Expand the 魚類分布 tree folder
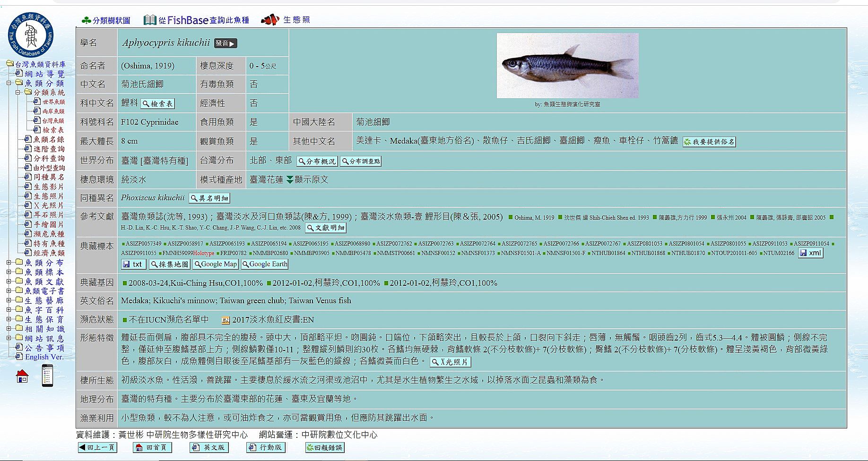The height and width of the screenshot is (461, 868). click(9, 263)
